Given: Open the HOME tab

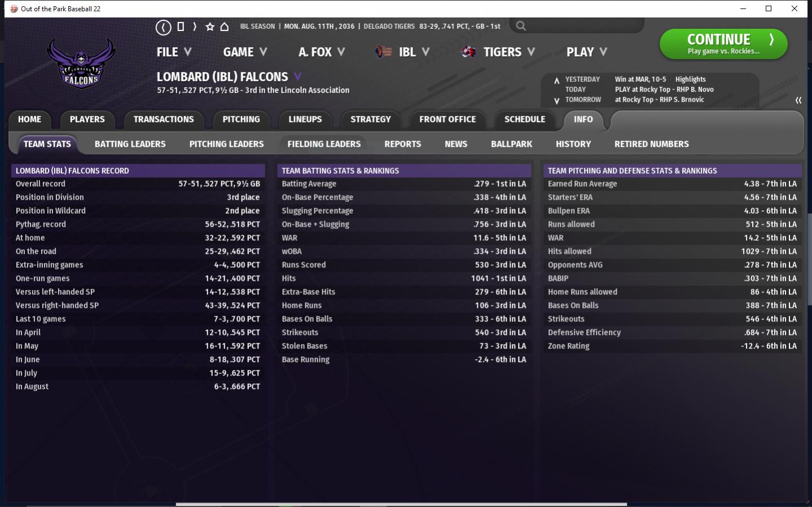Looking at the screenshot, I should pos(29,120).
